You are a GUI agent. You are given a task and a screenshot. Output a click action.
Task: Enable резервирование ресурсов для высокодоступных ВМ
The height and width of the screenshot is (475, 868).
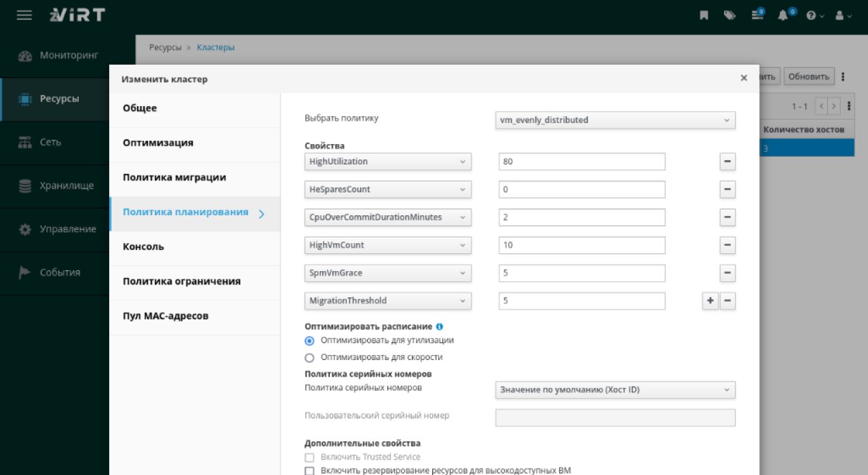[310, 471]
